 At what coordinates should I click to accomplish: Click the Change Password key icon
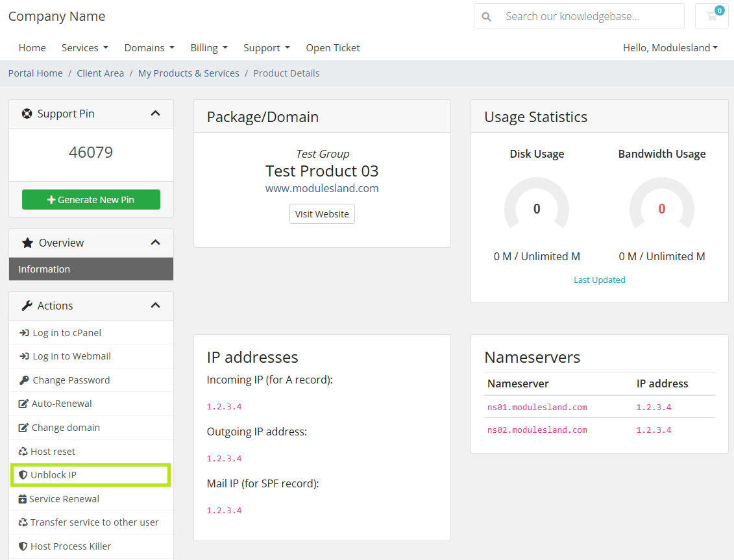coord(24,380)
